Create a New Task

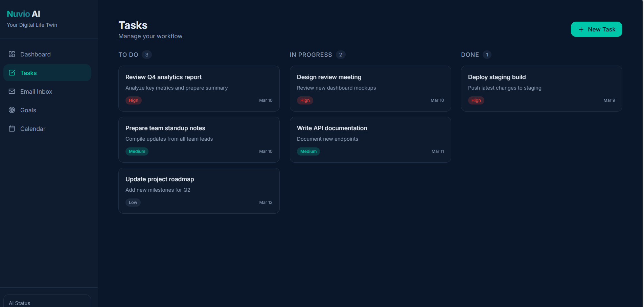pos(596,29)
